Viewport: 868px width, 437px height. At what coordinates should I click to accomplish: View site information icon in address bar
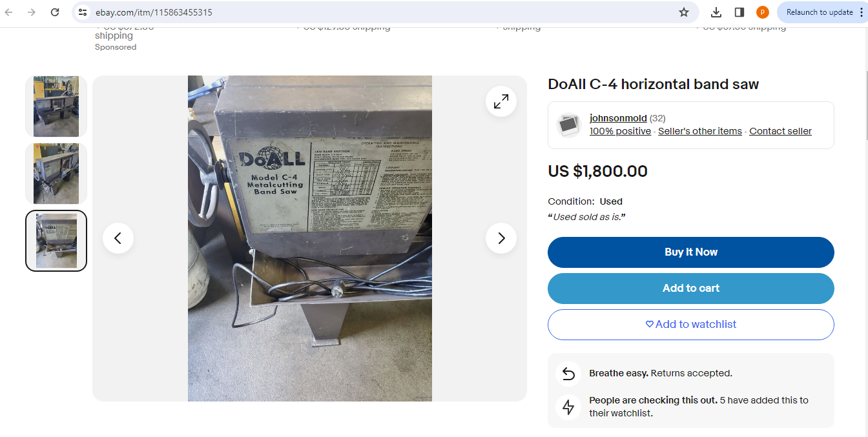click(83, 12)
